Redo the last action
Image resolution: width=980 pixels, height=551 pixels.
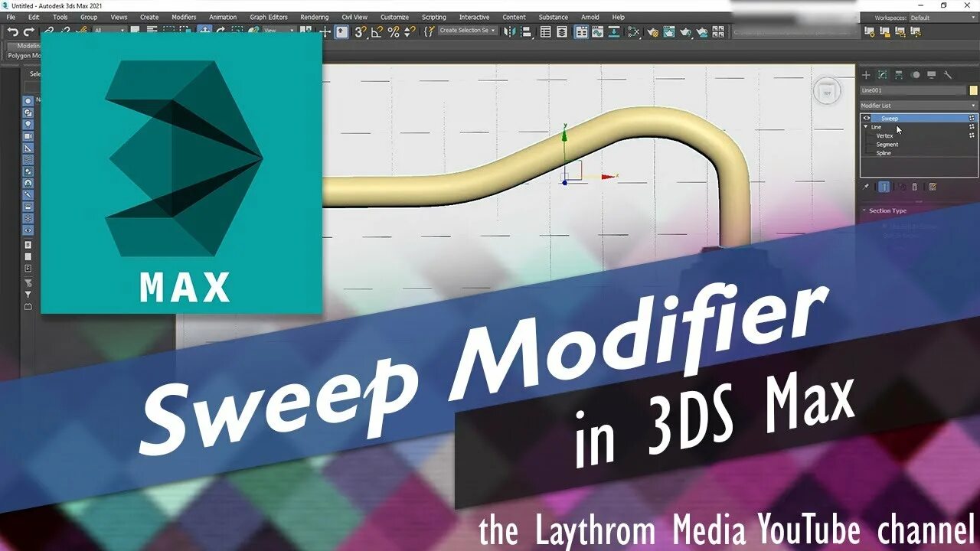pos(29,31)
